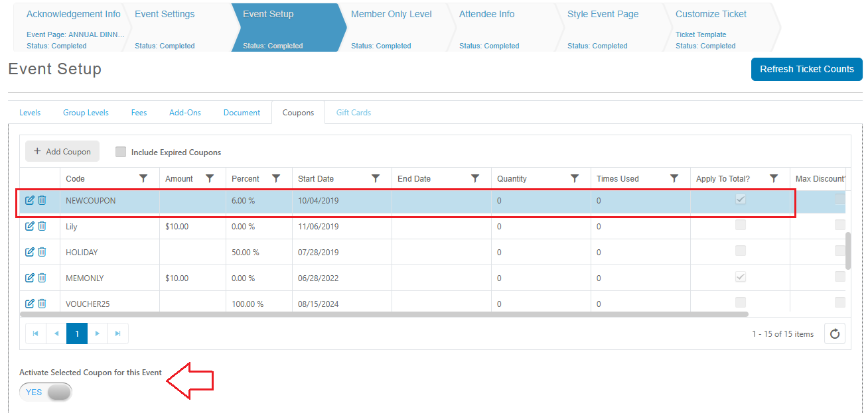Open filter for End Date column
This screenshot has height=413, width=868.
click(475, 178)
